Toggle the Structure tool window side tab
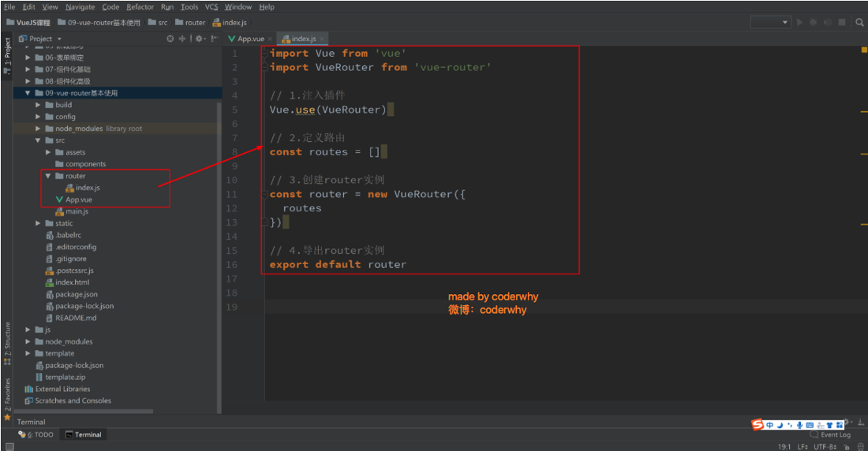The width and height of the screenshot is (868, 451). click(7, 341)
